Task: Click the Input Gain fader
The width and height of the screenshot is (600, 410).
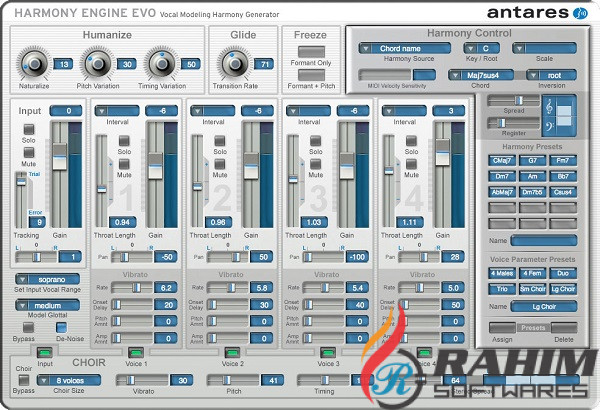Action: (60, 175)
